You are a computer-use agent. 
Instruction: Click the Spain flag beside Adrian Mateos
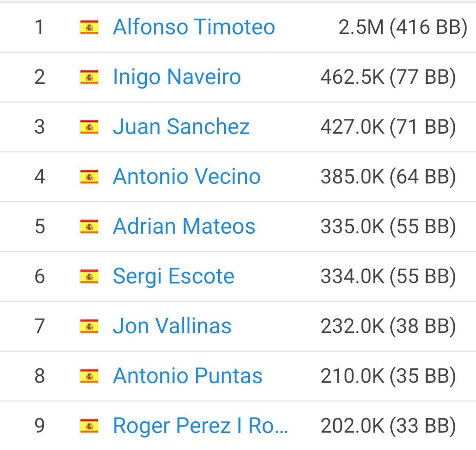89,227
